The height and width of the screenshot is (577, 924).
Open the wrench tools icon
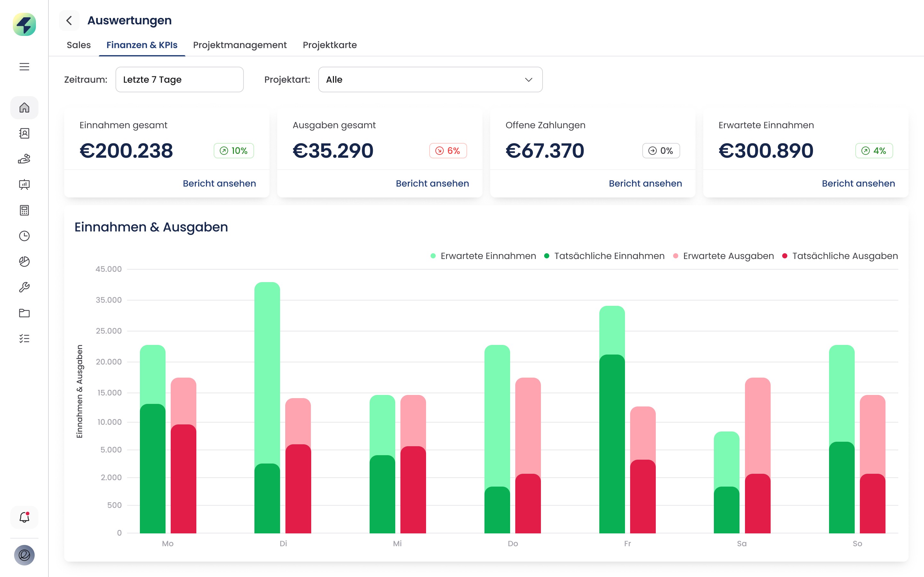(24, 287)
